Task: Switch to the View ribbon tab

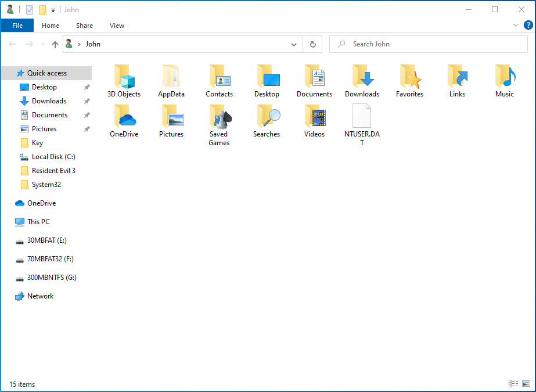Action: point(117,26)
